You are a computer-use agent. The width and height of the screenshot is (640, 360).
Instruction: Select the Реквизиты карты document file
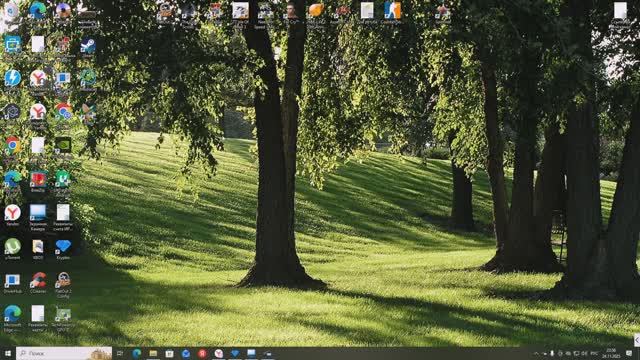(x=38, y=317)
